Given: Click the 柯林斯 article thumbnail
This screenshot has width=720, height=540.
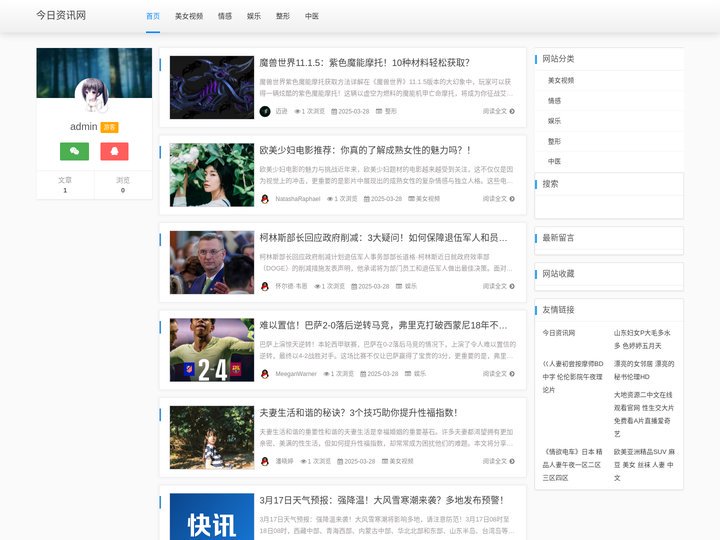Looking at the screenshot, I should [212, 262].
